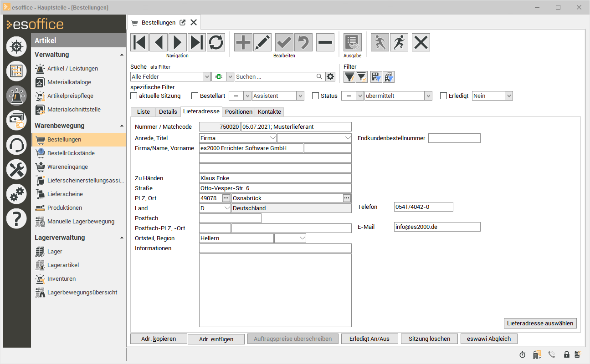The width and height of the screenshot is (590, 364).
Task: Enable the aktuelle Sitzung checkbox
Action: pyautogui.click(x=134, y=96)
